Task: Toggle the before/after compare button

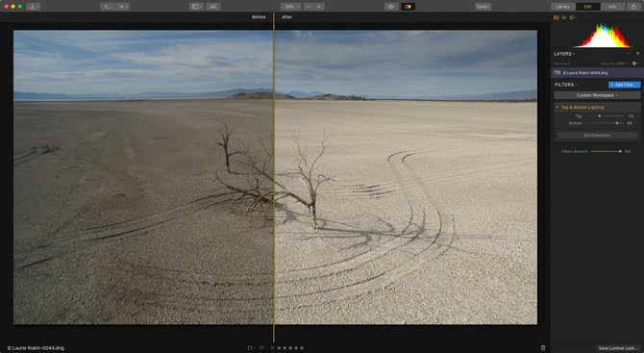Action: pos(408,7)
